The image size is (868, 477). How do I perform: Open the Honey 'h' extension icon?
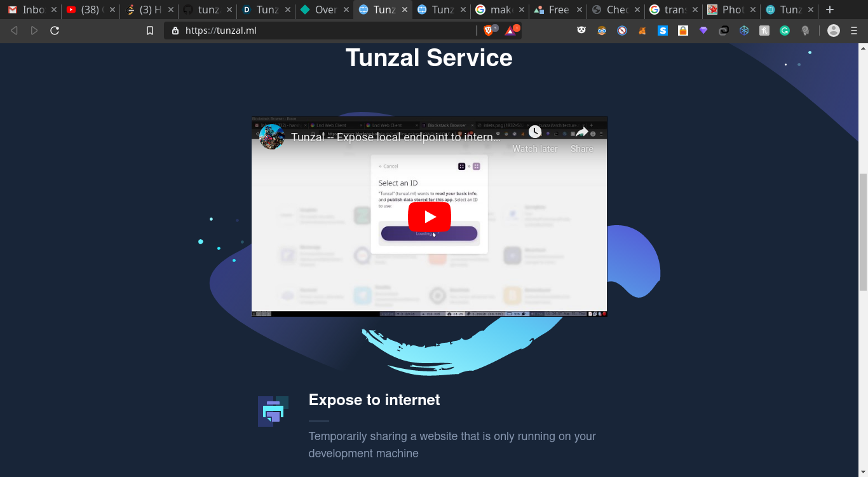(764, 30)
